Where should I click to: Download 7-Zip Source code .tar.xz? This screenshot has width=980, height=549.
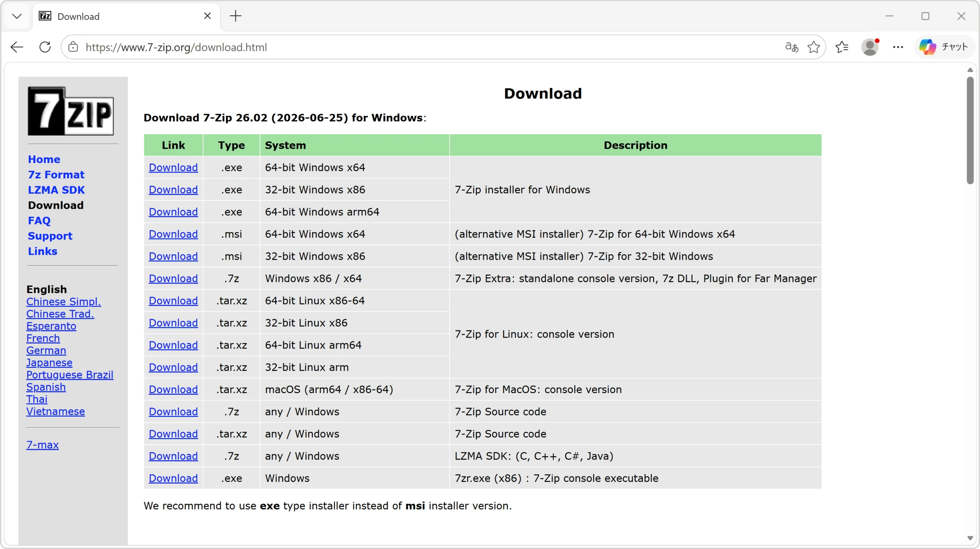173,434
